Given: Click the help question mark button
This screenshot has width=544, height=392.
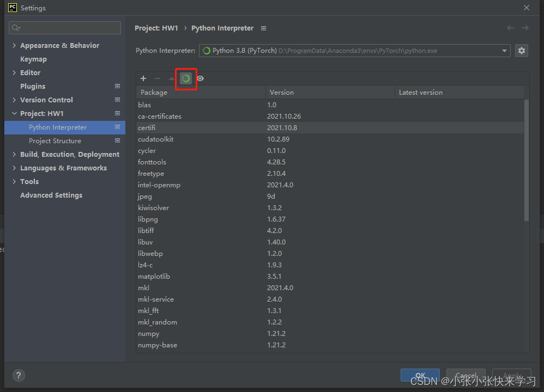Looking at the screenshot, I should point(19,375).
